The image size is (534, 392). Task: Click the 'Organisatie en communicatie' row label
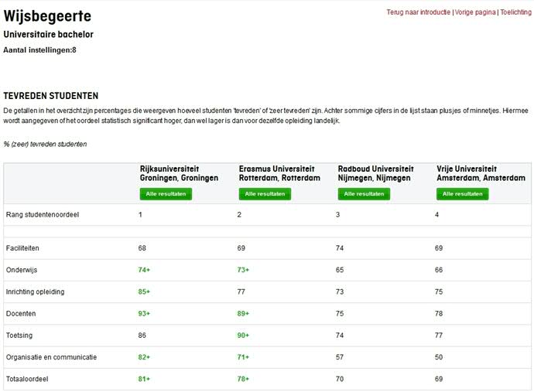tap(51, 357)
